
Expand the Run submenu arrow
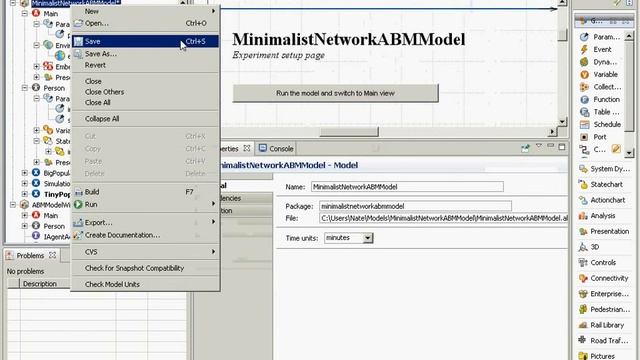coord(213,203)
